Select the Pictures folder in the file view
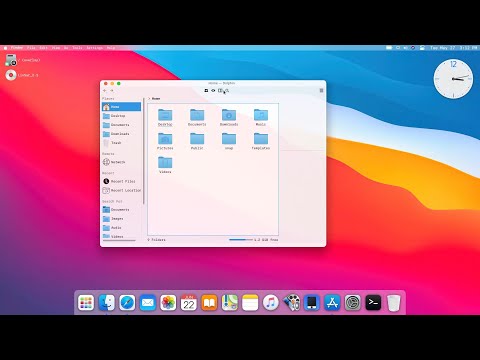 point(165,141)
